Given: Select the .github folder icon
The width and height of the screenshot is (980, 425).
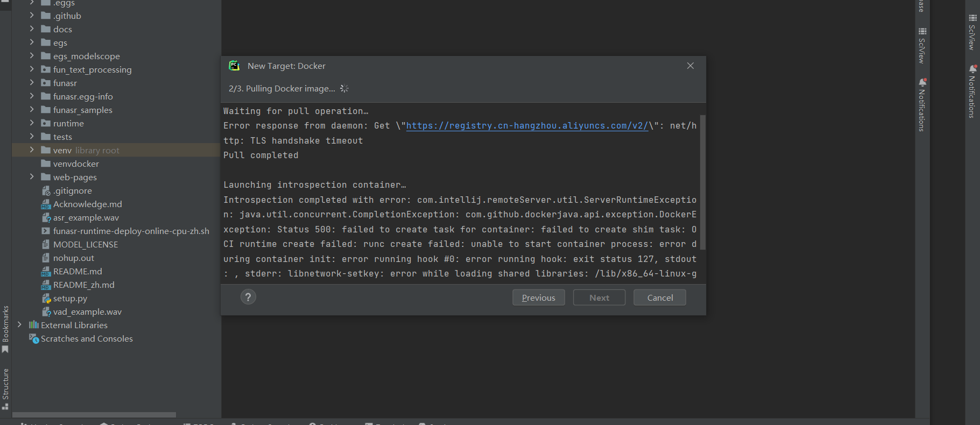Looking at the screenshot, I should (46, 16).
